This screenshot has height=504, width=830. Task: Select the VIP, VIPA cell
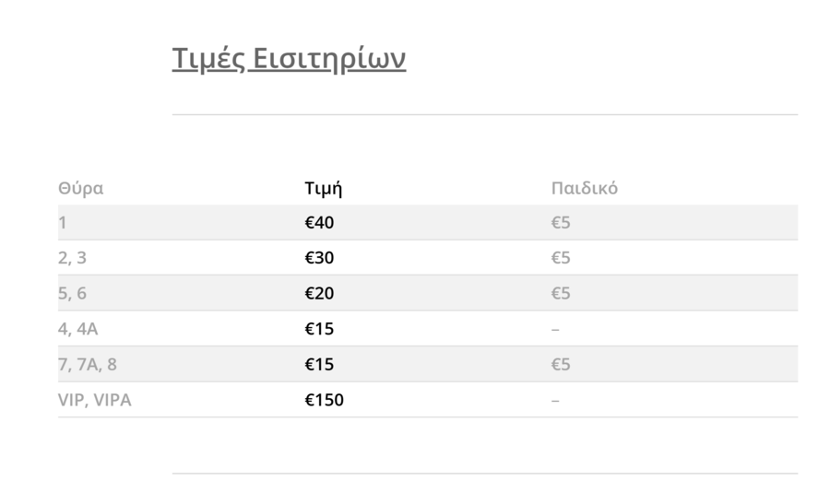[x=95, y=400]
